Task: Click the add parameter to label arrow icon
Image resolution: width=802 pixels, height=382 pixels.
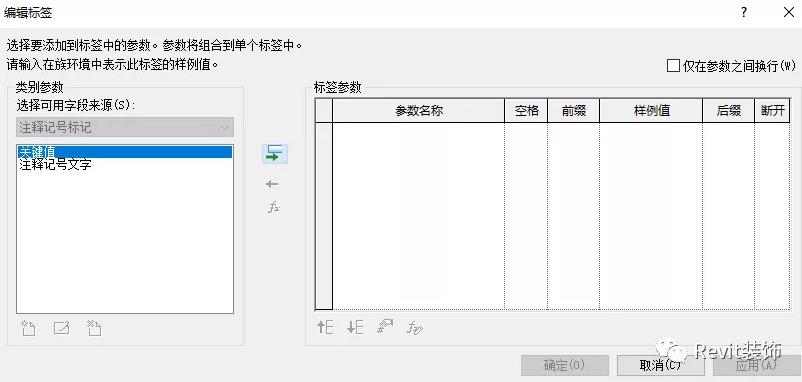Action: [275, 153]
